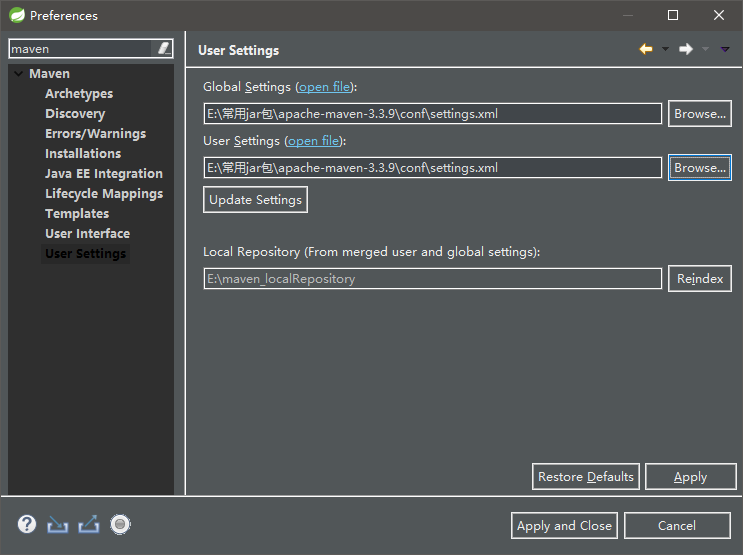Click the Update Settings button

[x=255, y=200]
